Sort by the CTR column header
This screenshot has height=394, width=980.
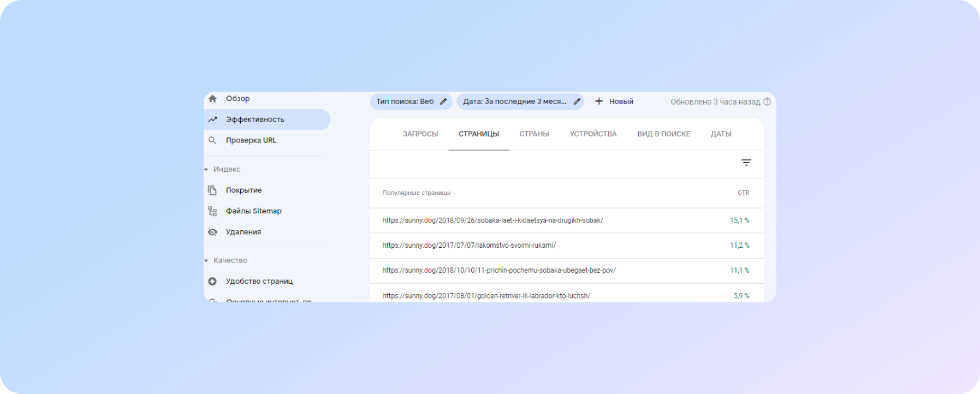tap(744, 193)
